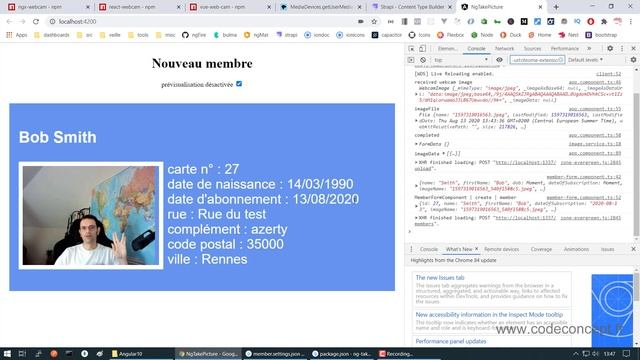Open the extensions puzzle icon
640x360 pixels.
pos(604,22)
